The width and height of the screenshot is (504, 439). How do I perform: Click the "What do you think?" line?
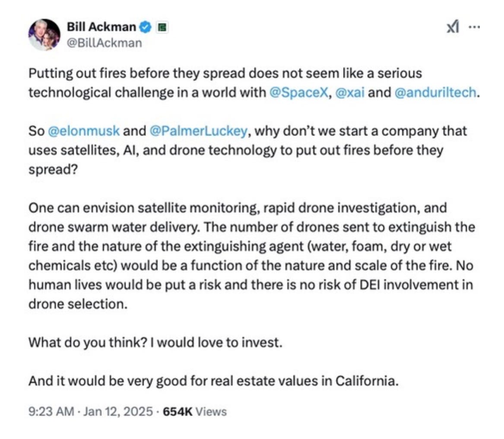[x=155, y=343]
